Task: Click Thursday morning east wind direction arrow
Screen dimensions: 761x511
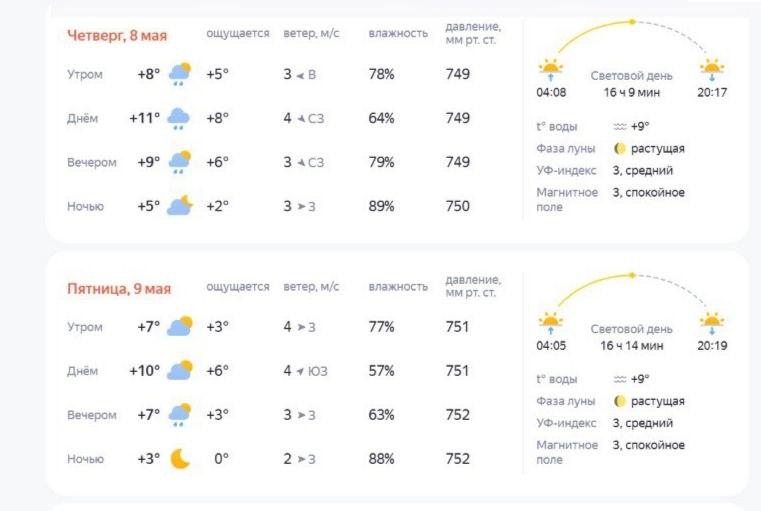Action: (300, 75)
